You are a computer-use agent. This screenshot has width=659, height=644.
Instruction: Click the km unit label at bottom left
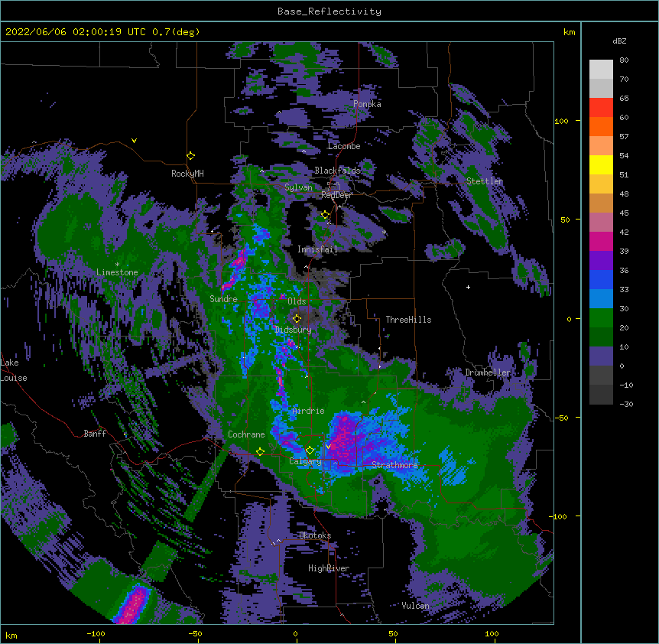coord(11,636)
